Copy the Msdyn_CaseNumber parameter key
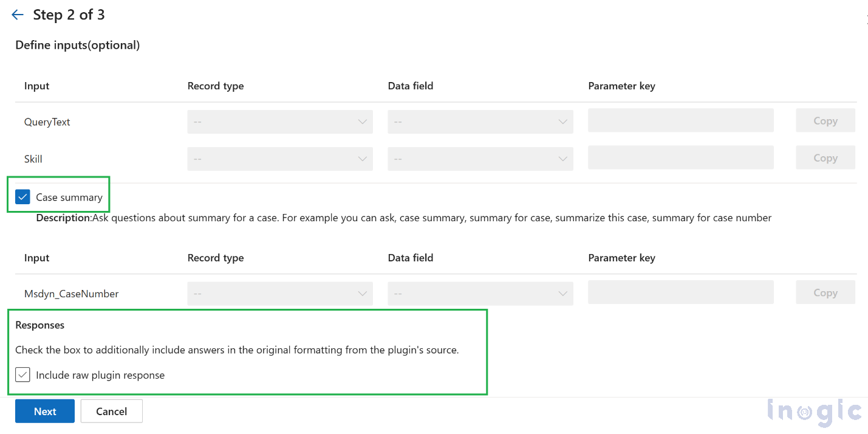This screenshot has height=434, width=868. (825, 292)
